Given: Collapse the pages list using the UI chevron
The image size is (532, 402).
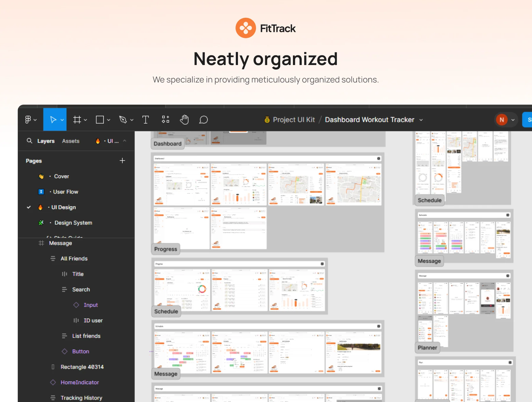Looking at the screenshot, I should pos(125,141).
